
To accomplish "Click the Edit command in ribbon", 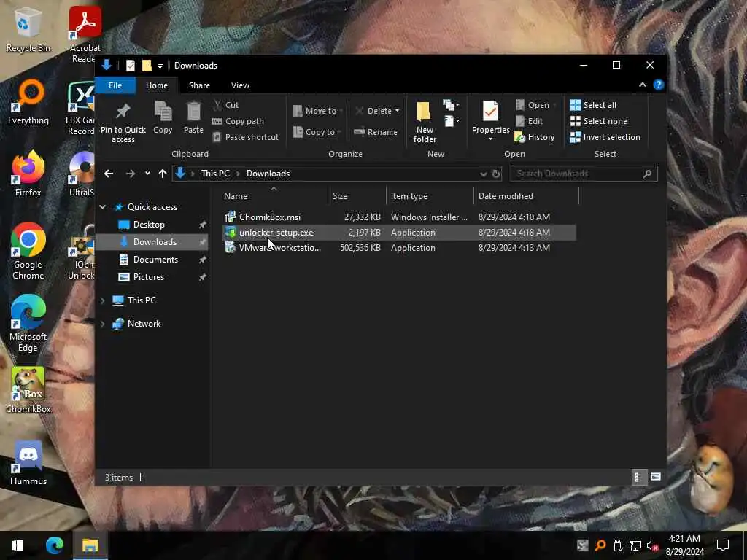I will click(530, 121).
